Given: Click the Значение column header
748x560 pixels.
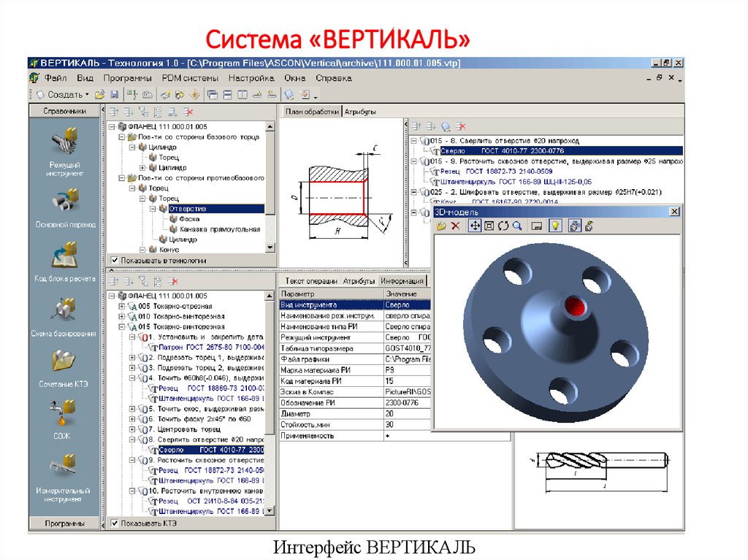Looking at the screenshot, I should (x=408, y=294).
